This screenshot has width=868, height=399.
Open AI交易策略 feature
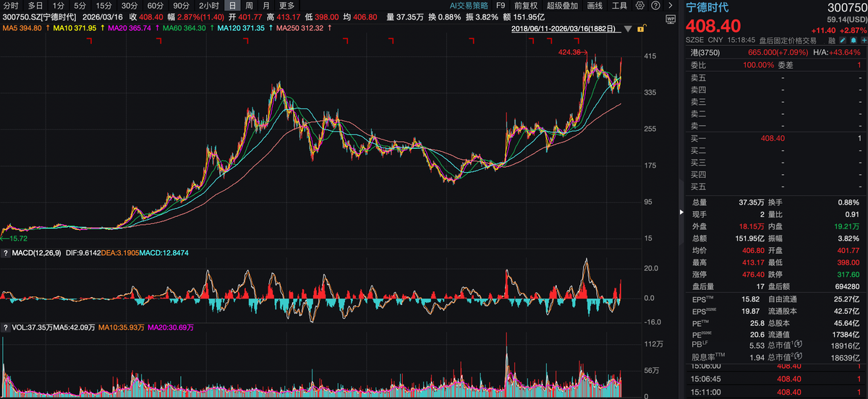(467, 6)
